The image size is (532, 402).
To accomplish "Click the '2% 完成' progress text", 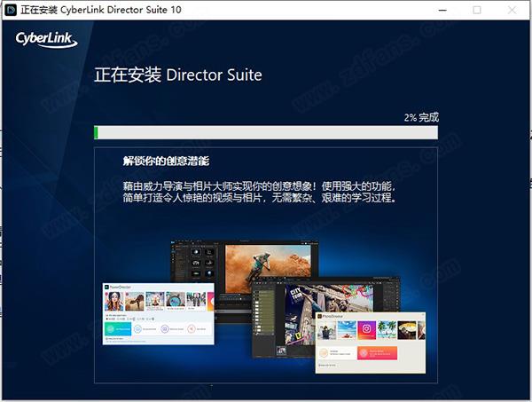I will (421, 117).
